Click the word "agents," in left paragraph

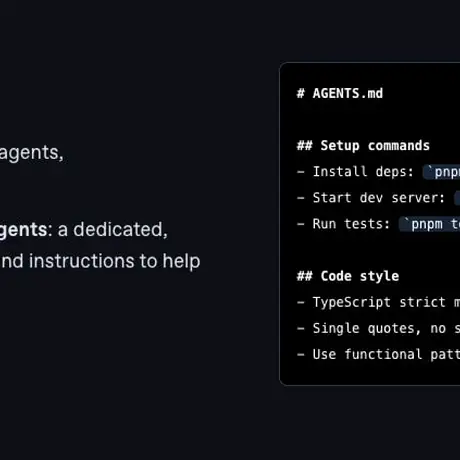coord(31,153)
